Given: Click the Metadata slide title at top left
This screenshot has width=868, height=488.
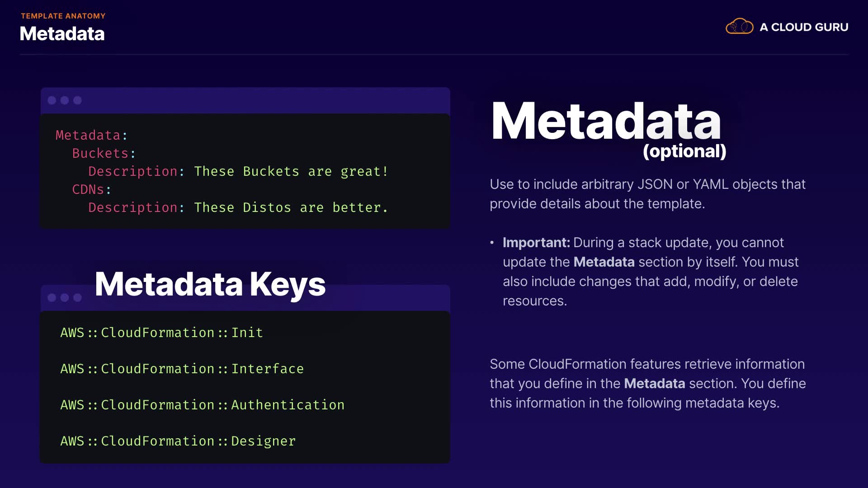Looking at the screenshot, I should 62,34.
